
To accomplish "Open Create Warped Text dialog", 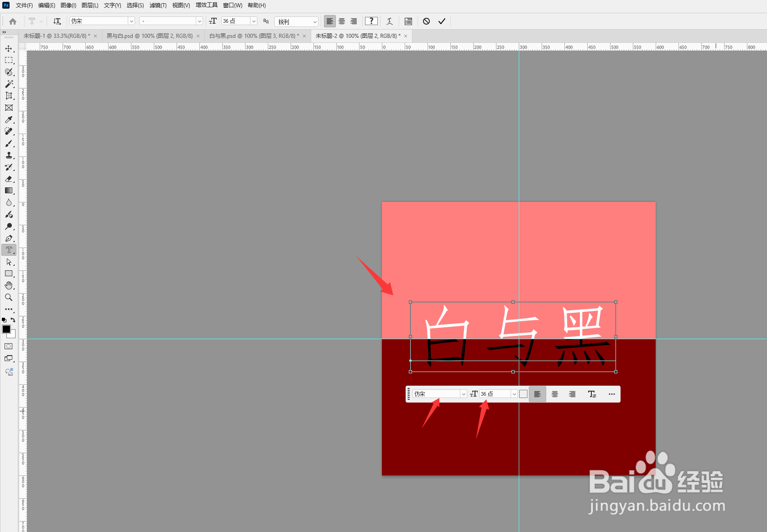I will 390,21.
